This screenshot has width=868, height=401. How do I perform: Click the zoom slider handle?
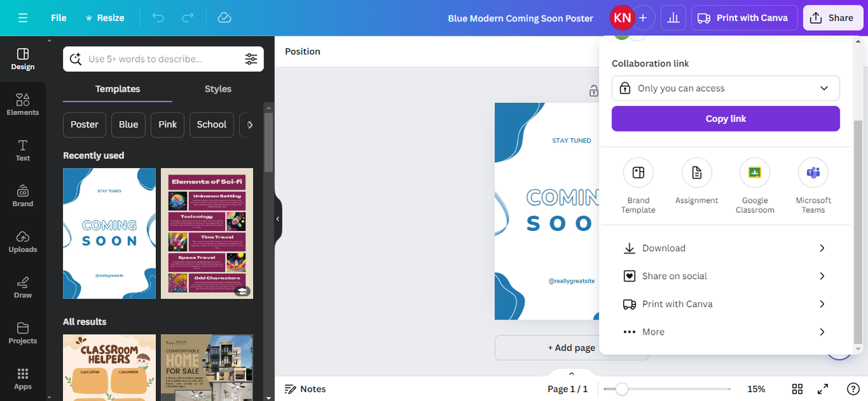point(621,389)
